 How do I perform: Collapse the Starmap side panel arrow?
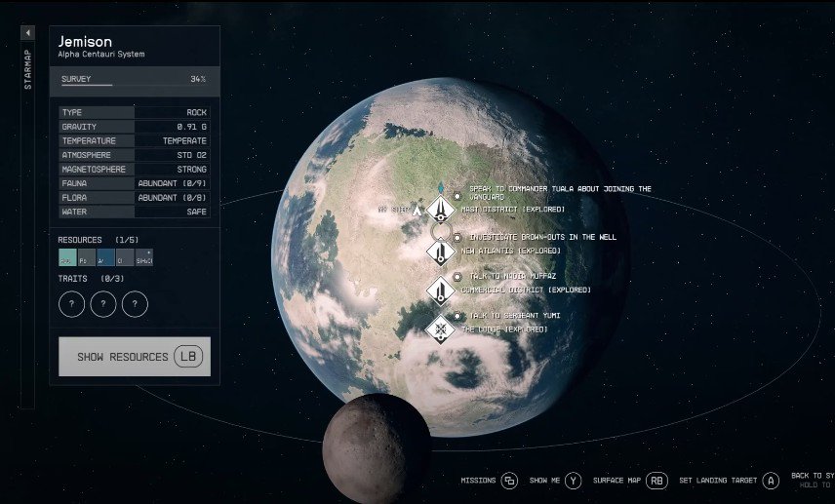click(27, 33)
